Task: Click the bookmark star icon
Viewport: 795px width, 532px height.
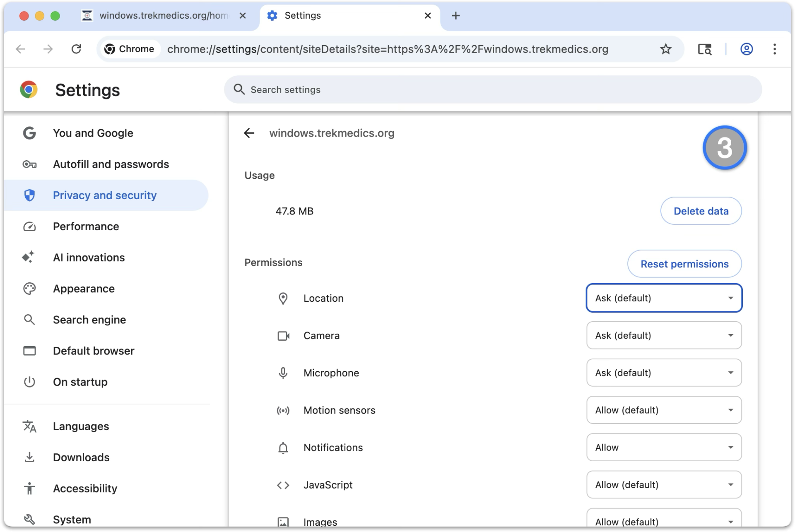Action: coord(665,49)
